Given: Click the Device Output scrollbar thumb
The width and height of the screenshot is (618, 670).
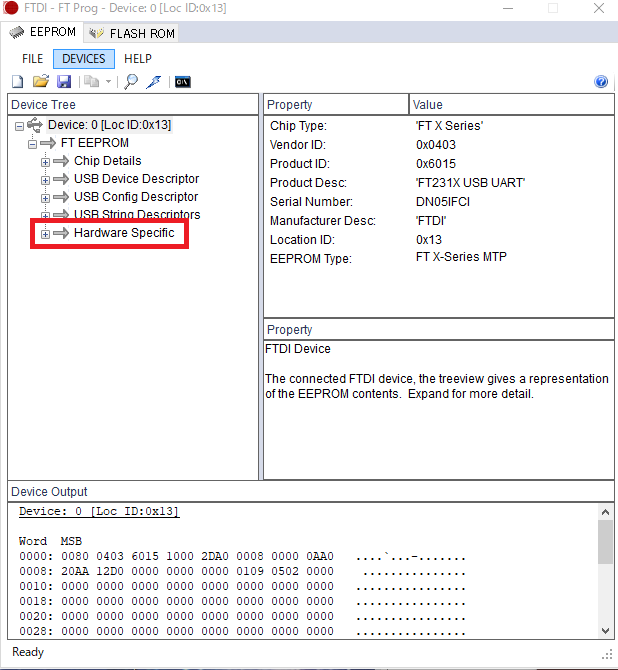Looking at the screenshot, I should [605, 542].
